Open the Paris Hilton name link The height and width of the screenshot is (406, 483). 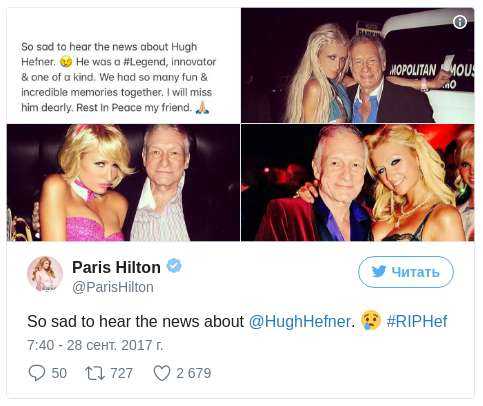pyautogui.click(x=116, y=267)
